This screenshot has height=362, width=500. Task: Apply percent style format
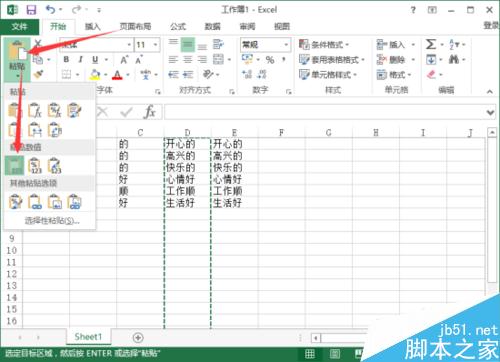click(x=270, y=60)
